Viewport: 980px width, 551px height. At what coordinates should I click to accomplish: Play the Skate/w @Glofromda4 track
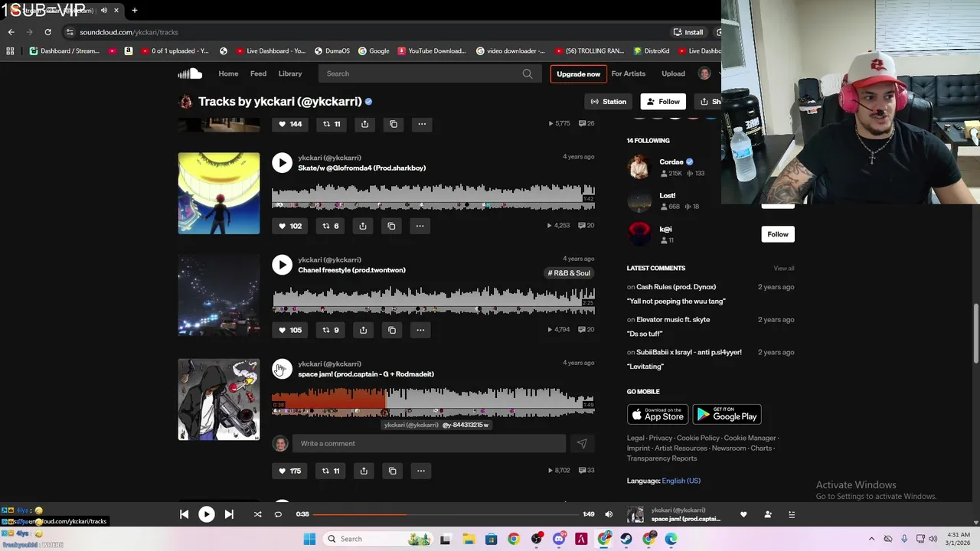click(282, 162)
